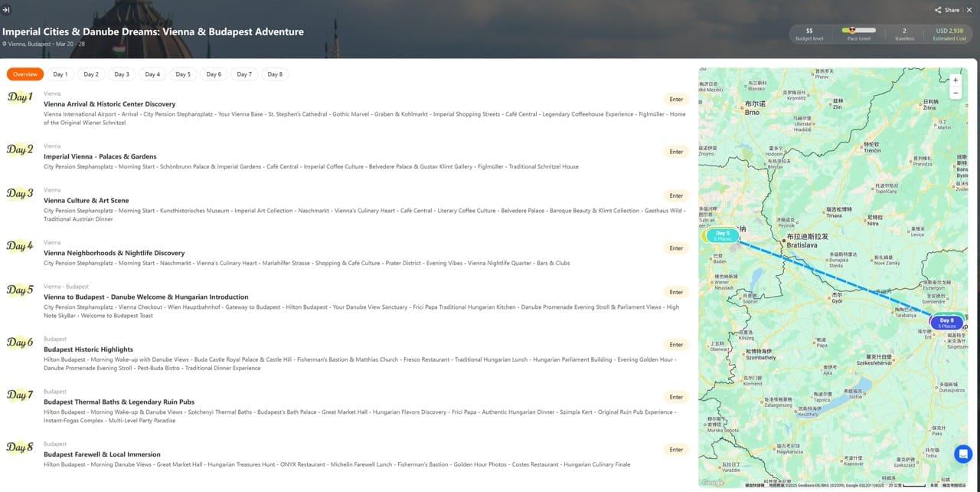Zoom in the map with the plus button

(x=955, y=80)
